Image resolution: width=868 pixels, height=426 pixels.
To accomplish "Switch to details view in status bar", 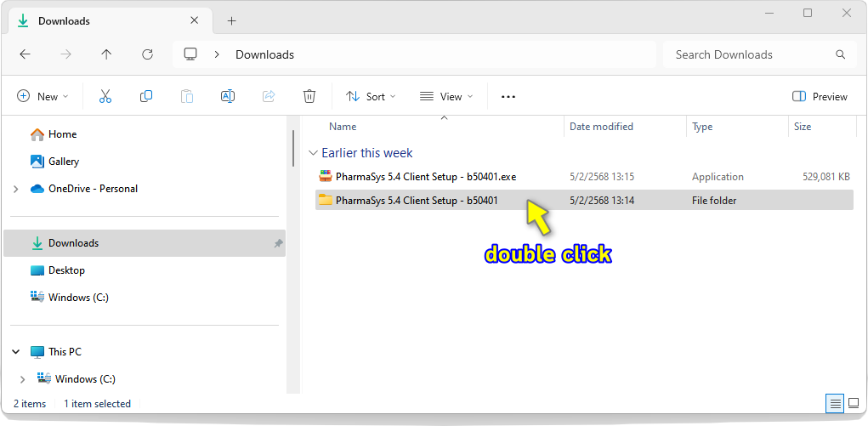I will [x=835, y=403].
